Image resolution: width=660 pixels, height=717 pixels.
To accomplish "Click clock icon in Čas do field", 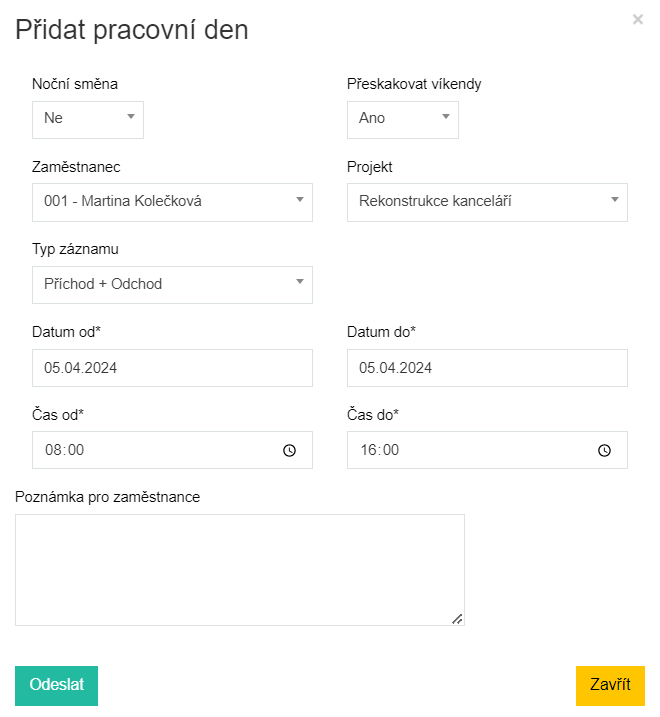I will point(604,450).
